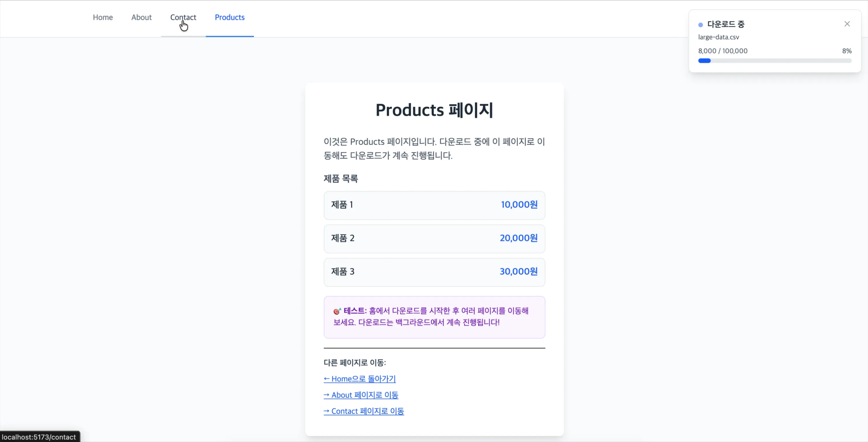Follow the 'About 페이지로 이동' link
Image resolution: width=868 pixels, height=442 pixels.
(361, 395)
